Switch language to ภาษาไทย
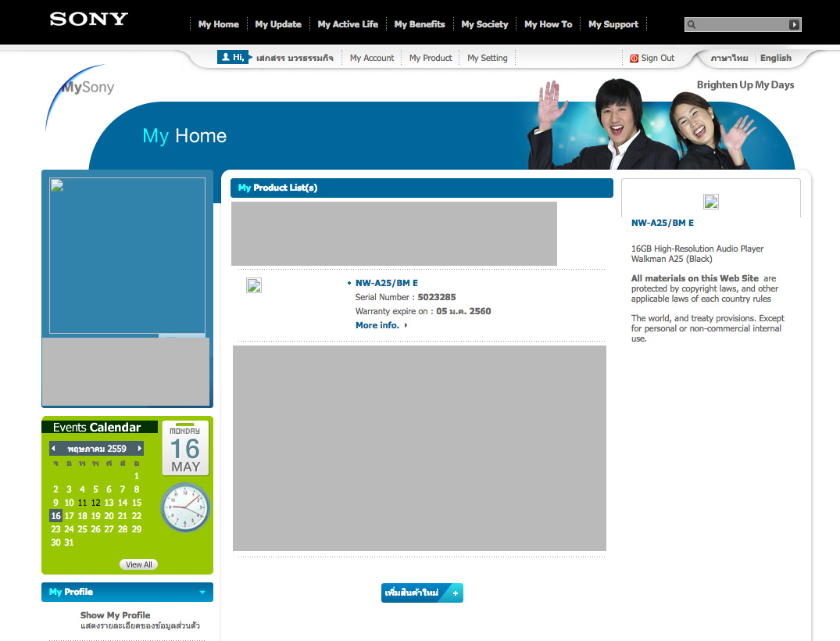The height and width of the screenshot is (641, 840). point(729,58)
